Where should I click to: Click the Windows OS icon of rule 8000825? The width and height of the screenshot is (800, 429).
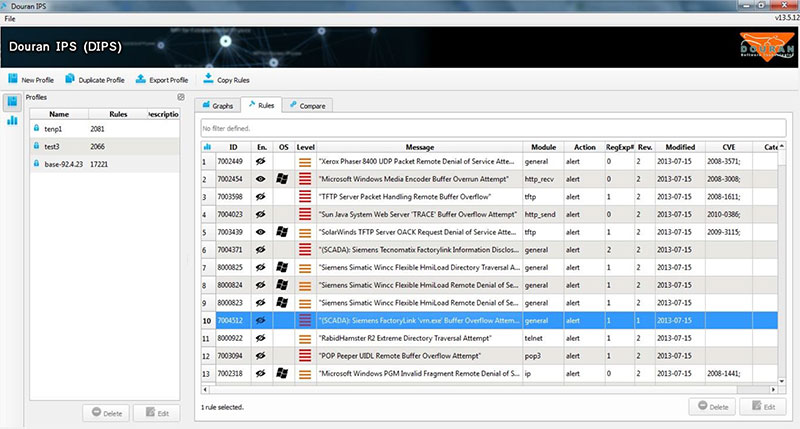282,267
